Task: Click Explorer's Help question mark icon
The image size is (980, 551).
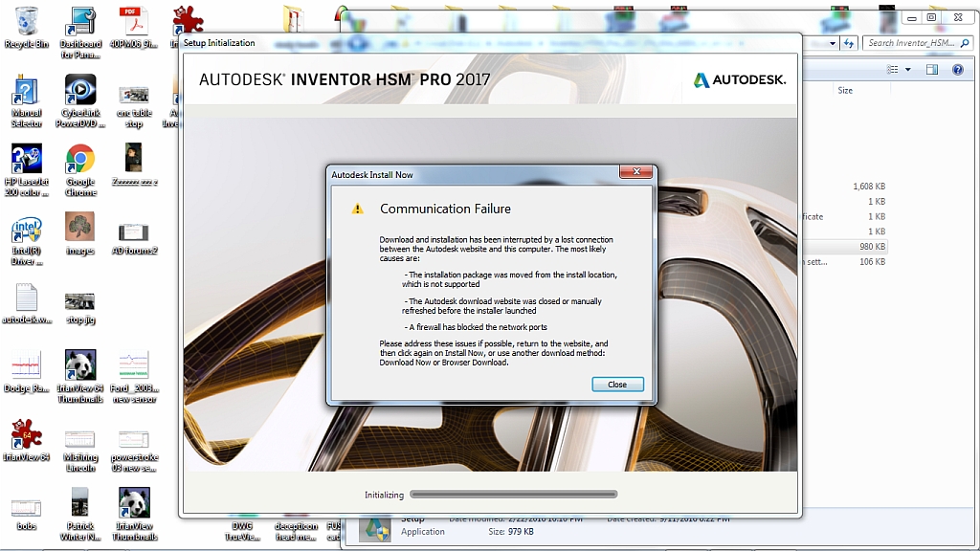Action: click(956, 69)
